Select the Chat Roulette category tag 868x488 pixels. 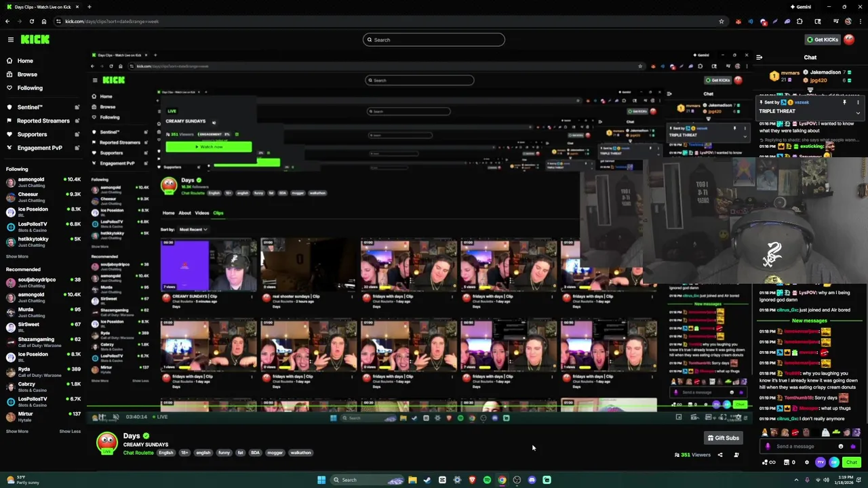click(x=138, y=453)
